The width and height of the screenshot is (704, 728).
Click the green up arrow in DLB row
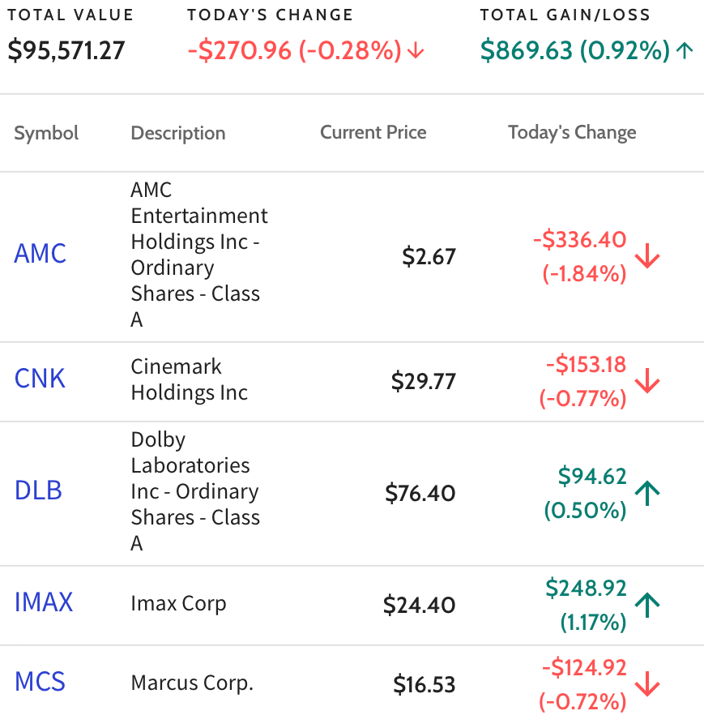(647, 493)
